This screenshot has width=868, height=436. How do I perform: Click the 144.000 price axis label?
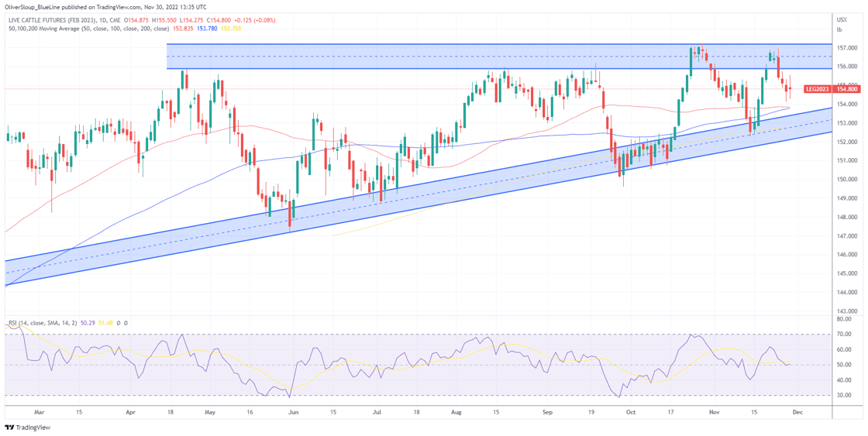pyautogui.click(x=848, y=292)
